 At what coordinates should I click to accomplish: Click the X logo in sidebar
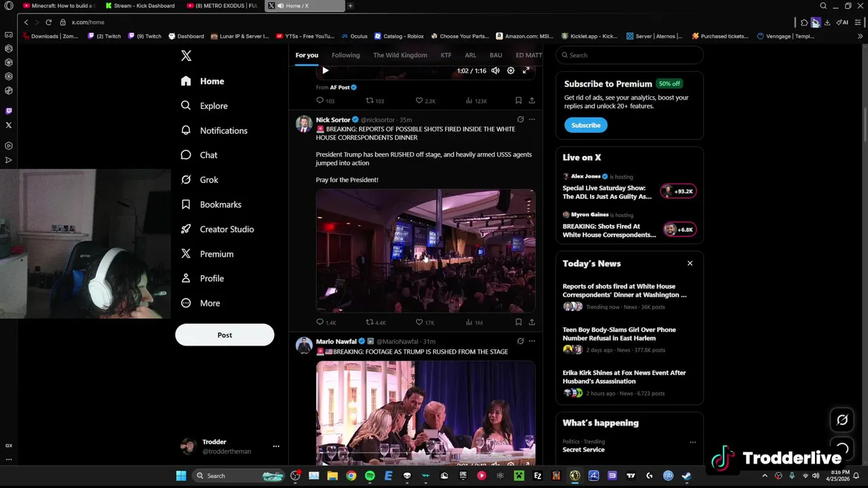click(186, 56)
